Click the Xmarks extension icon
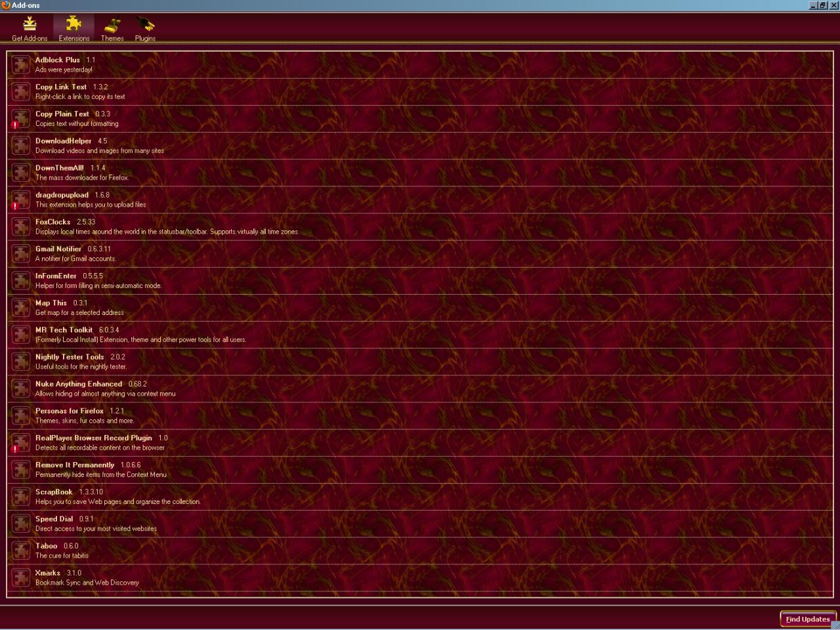Screen dimensions: 840x630 tap(21, 577)
